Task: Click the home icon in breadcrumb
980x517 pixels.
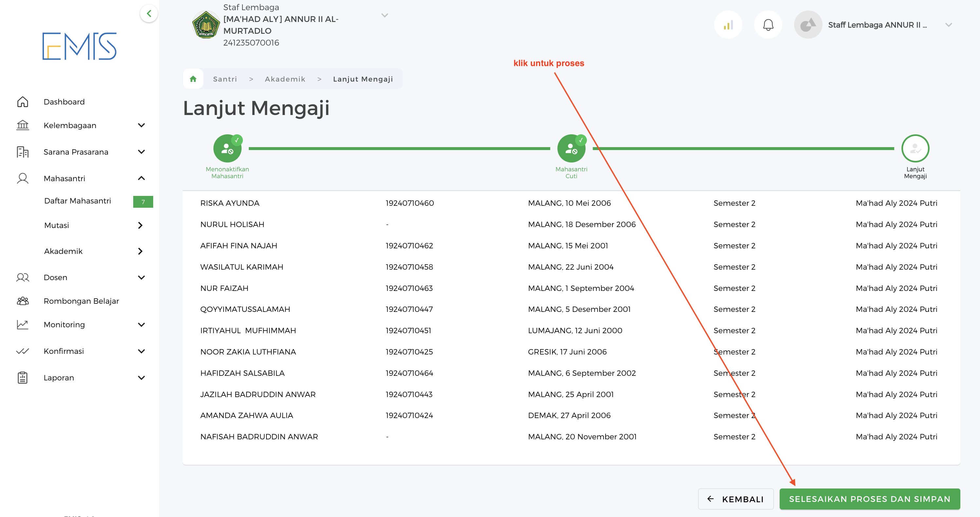Action: click(x=193, y=79)
